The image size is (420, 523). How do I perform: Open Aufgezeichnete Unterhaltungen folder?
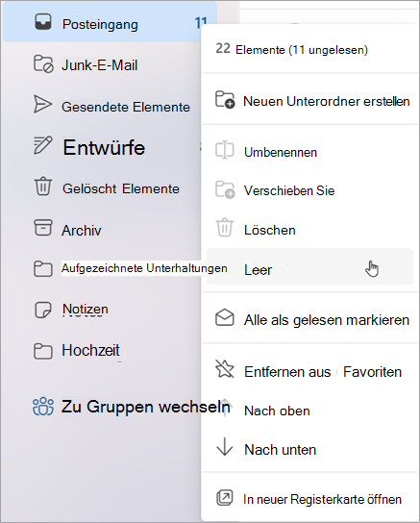coord(144,268)
